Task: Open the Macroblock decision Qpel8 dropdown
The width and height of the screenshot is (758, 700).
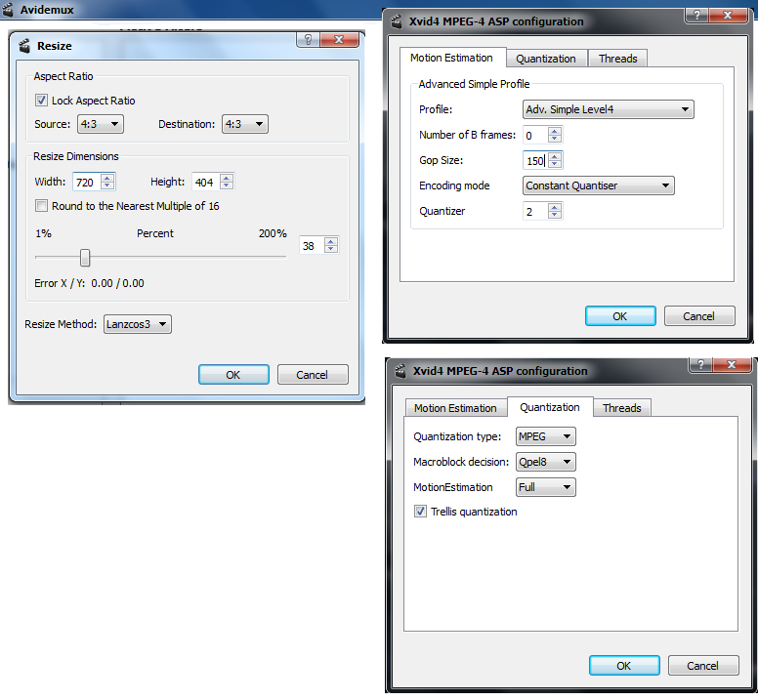Action: (546, 462)
